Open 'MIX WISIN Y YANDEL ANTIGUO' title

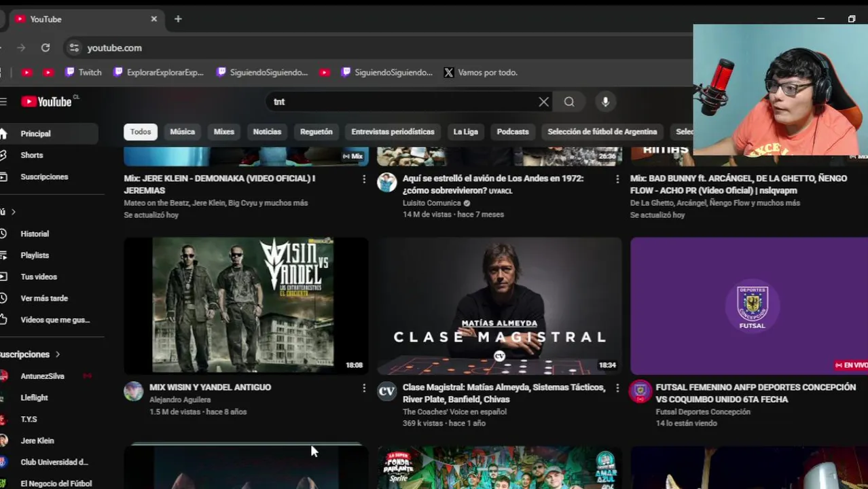[x=210, y=387]
